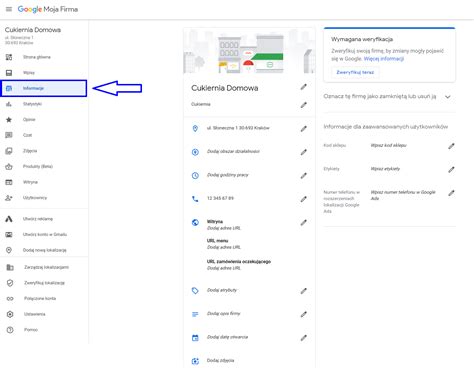
Task: Click Dodaj adres URL under URL zamówienia oczekującego
Action: coord(224,268)
